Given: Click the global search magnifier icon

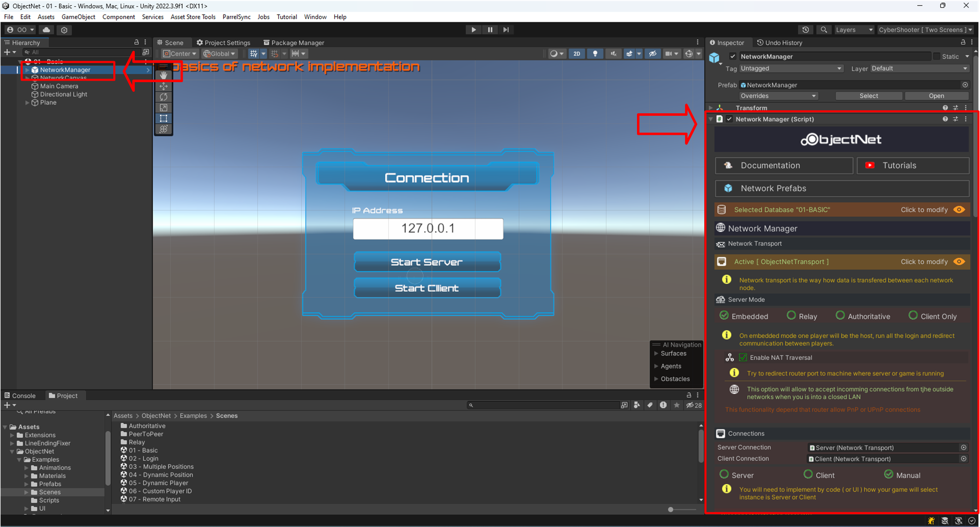Looking at the screenshot, I should coord(824,30).
